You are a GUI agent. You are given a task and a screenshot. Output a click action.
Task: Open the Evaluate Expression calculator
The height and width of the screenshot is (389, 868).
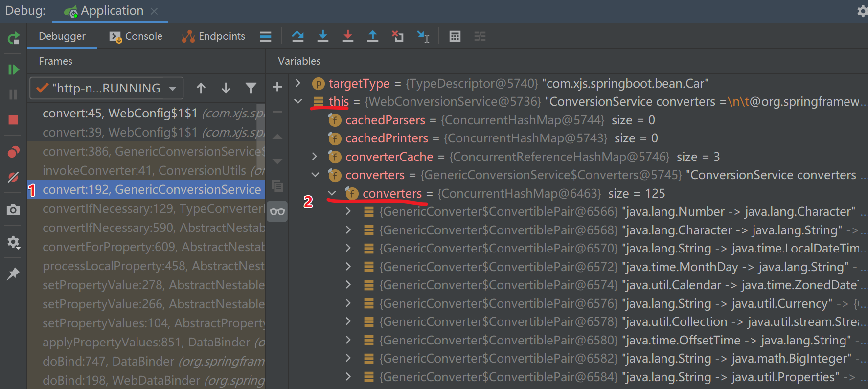[455, 36]
